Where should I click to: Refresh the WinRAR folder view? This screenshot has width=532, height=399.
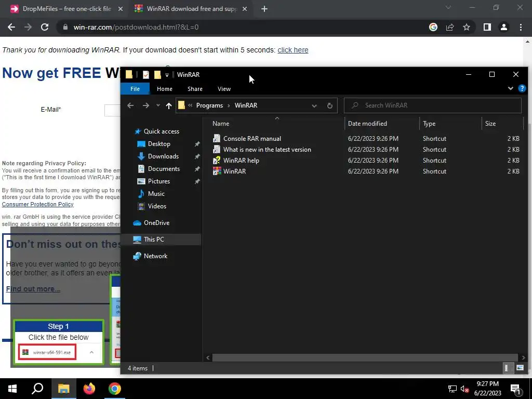click(x=329, y=105)
